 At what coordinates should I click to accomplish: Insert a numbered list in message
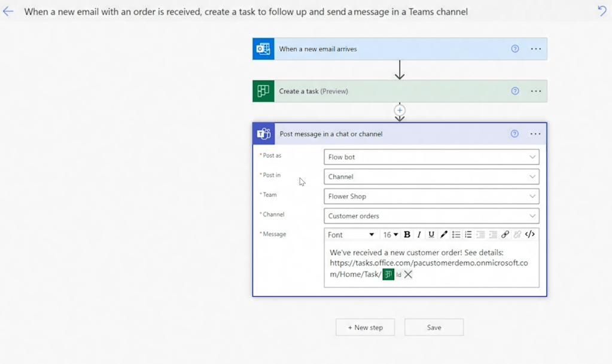[468, 235]
